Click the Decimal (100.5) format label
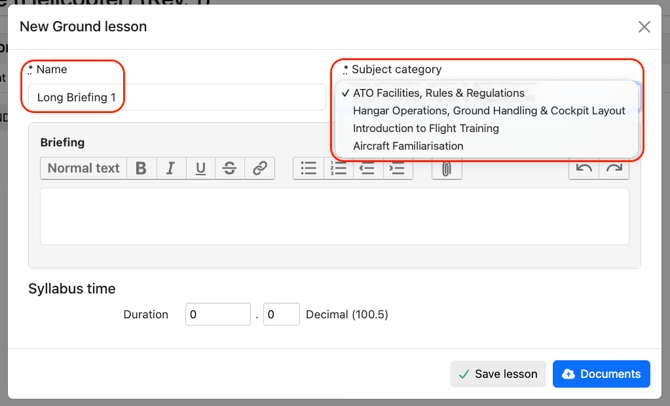This screenshot has width=670, height=406. [x=347, y=315]
